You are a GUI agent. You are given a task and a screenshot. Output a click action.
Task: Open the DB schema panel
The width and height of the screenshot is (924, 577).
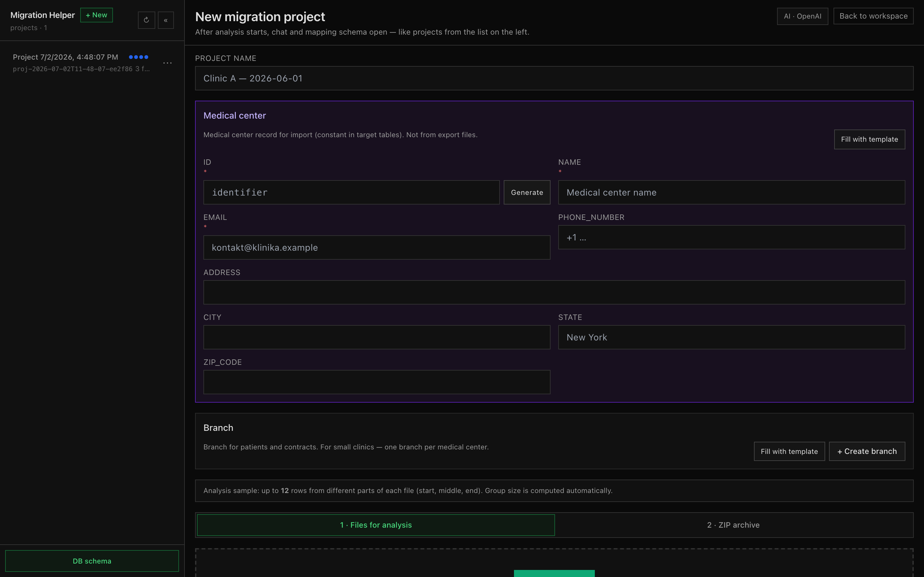pyautogui.click(x=92, y=561)
